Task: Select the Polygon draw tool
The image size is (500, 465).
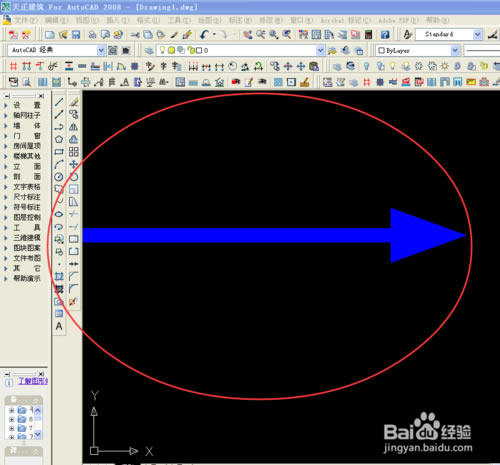Action: pos(59,139)
